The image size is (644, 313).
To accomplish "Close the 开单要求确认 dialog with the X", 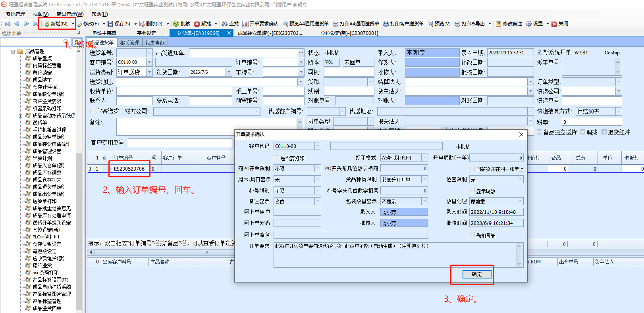I will pos(521,134).
